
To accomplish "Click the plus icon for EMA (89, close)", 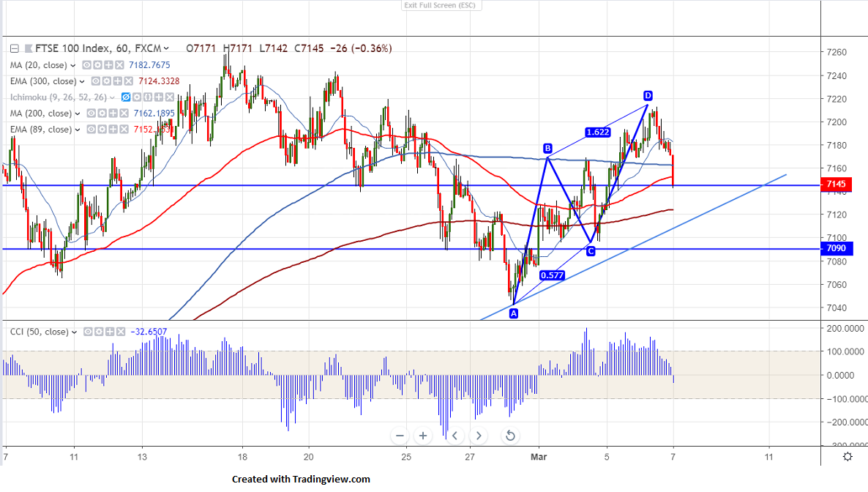I will (x=113, y=130).
